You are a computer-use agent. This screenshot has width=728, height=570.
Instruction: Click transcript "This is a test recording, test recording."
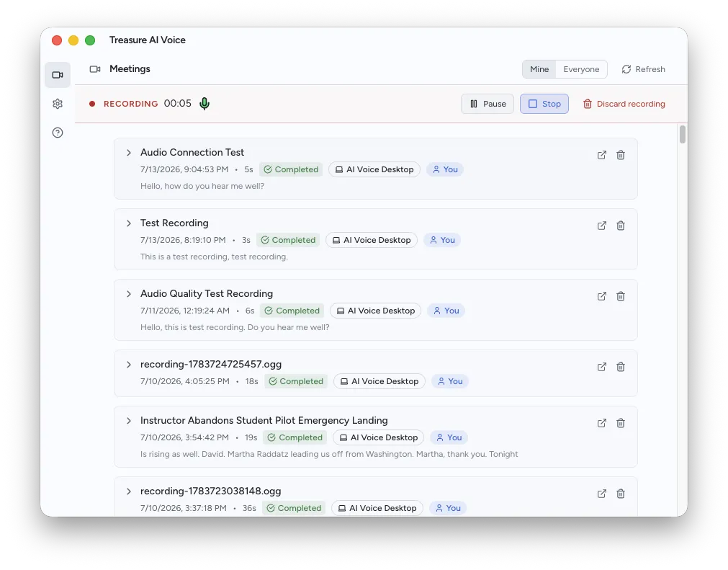[x=214, y=257]
